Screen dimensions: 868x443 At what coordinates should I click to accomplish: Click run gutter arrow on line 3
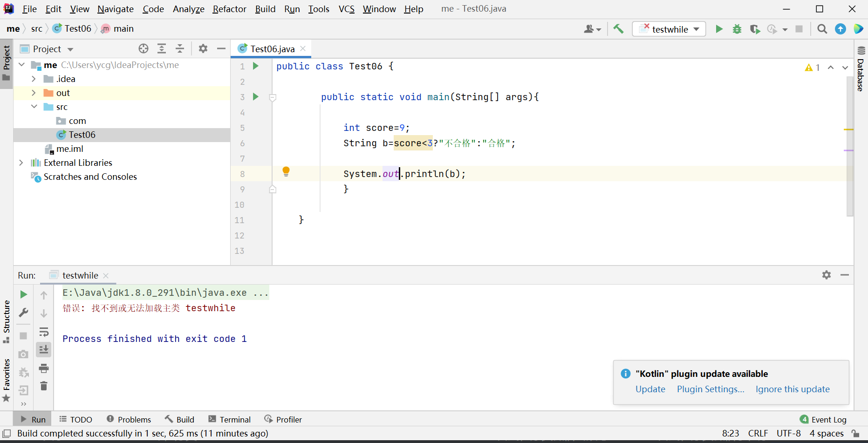pyautogui.click(x=255, y=97)
